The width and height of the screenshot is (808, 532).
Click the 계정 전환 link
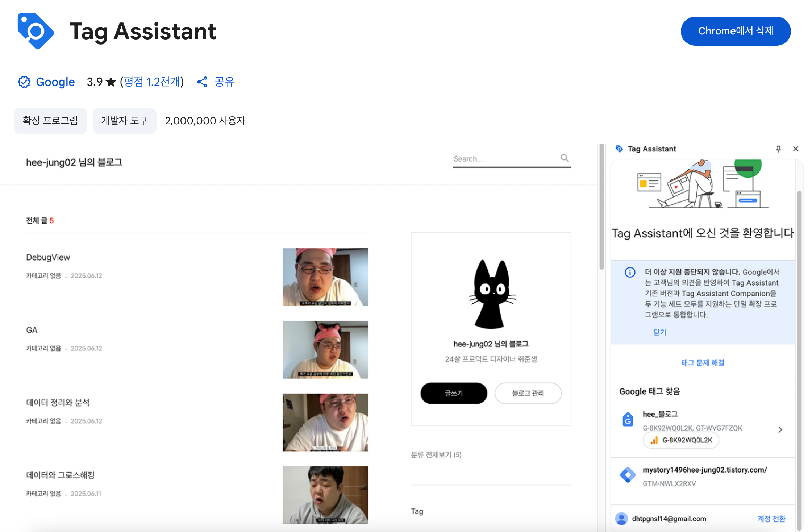pyautogui.click(x=771, y=519)
